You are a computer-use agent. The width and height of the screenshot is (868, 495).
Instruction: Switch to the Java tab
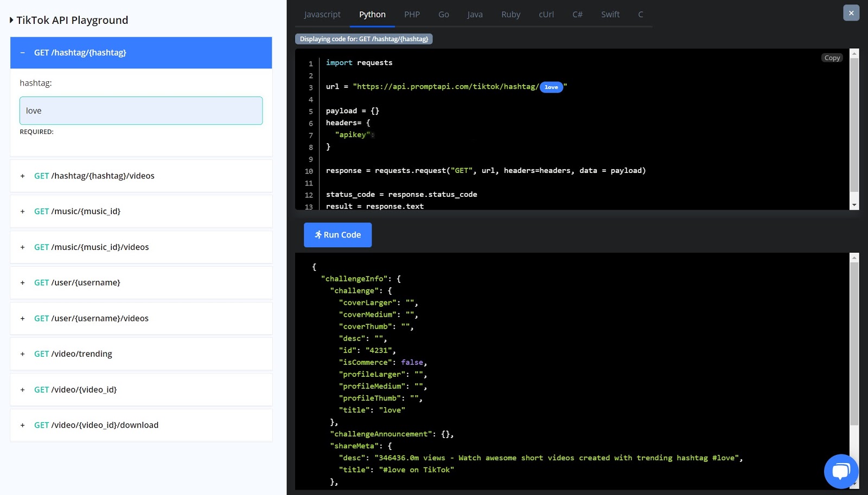475,15
